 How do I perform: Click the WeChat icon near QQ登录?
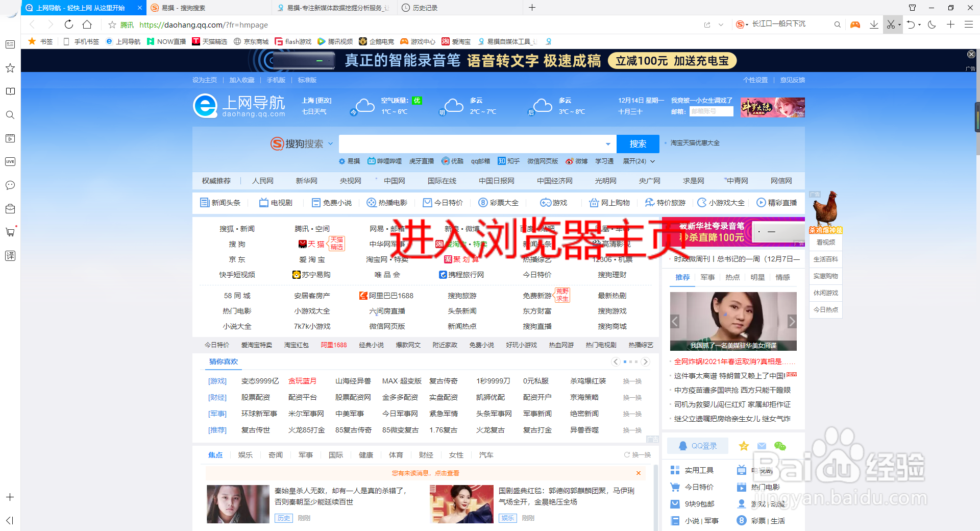[780, 446]
